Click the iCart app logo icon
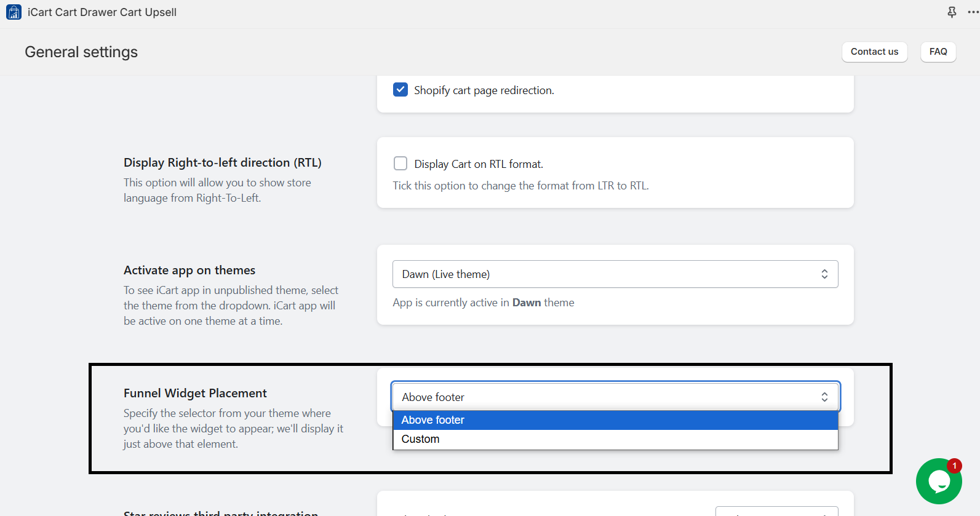 [14, 12]
